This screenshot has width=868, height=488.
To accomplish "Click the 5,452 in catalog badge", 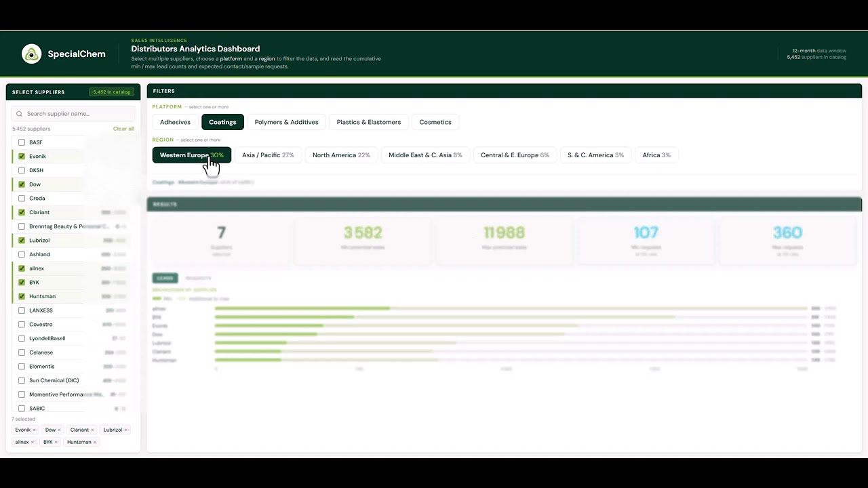I will click(x=111, y=92).
